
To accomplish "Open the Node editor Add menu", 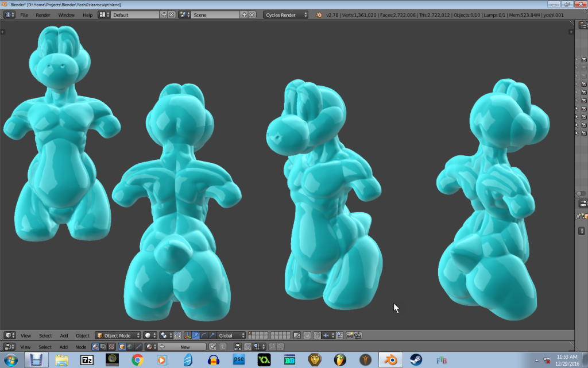I will tap(63, 347).
